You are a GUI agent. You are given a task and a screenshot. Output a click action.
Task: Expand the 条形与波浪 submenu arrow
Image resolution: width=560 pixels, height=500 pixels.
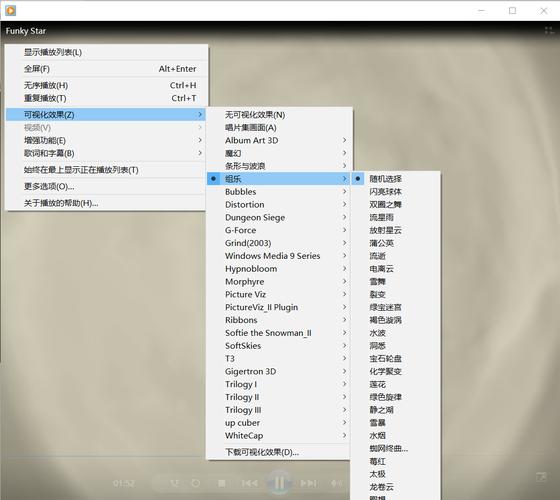[x=344, y=166]
